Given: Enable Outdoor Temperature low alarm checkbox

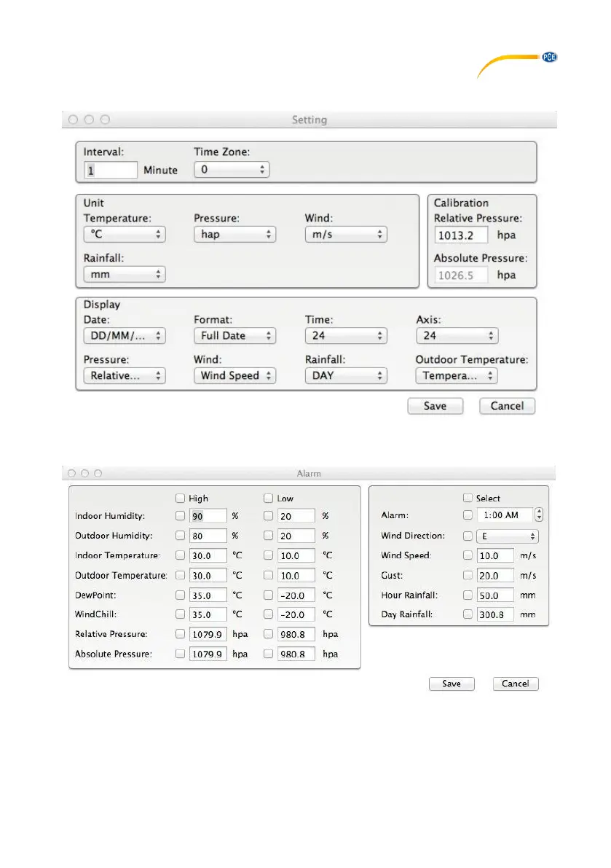Looking at the screenshot, I should click(x=269, y=575).
